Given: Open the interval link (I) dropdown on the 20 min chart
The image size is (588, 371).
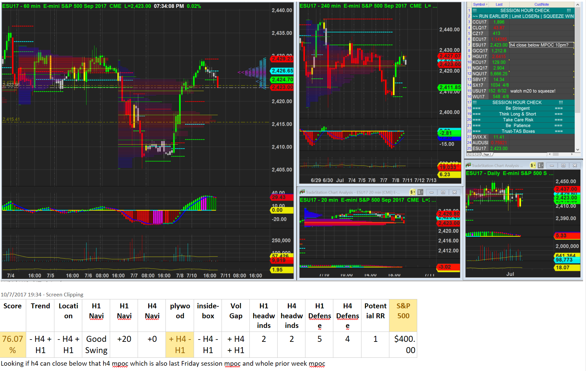Looking at the screenshot, I should pyautogui.click(x=420, y=192).
